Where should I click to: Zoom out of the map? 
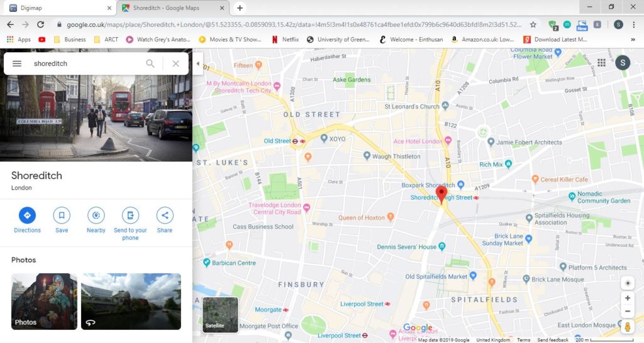(627, 311)
